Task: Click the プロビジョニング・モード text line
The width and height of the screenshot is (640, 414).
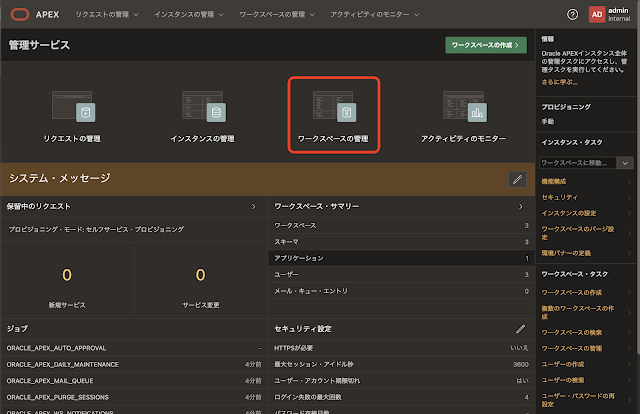Action: (x=96, y=229)
